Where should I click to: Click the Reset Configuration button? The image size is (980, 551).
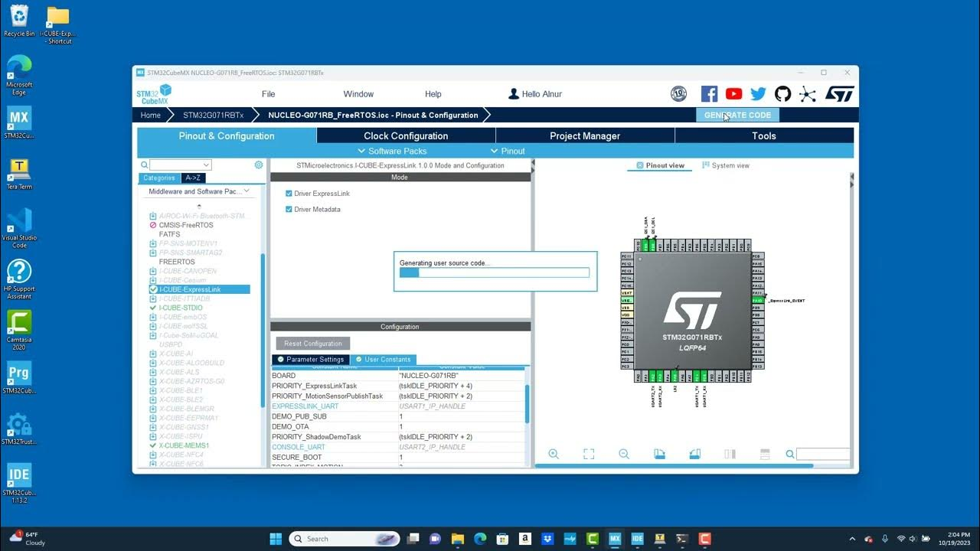(x=312, y=344)
